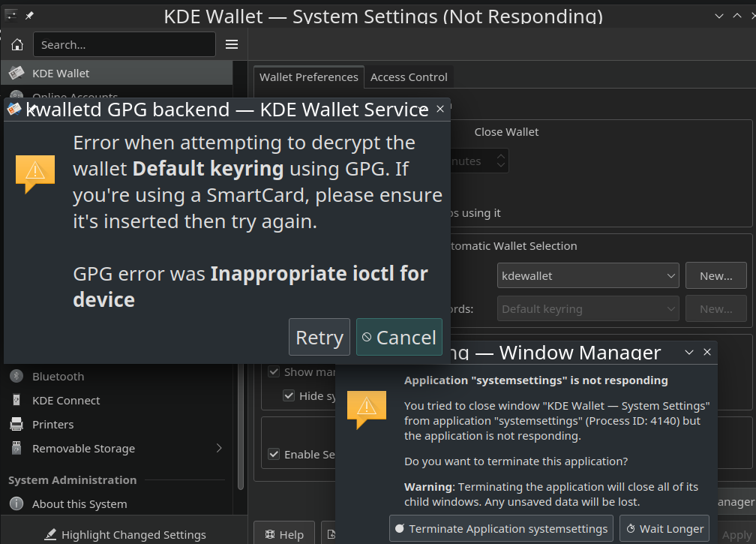Select the Wallet Preferences tab
The image size is (756, 544).
[x=308, y=77]
